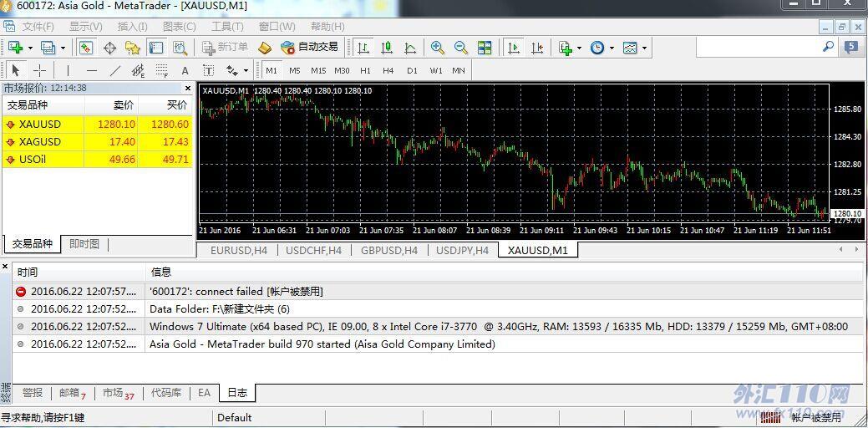The height and width of the screenshot is (428, 868).
Task: Click the search magnifier icon
Action: point(828,47)
